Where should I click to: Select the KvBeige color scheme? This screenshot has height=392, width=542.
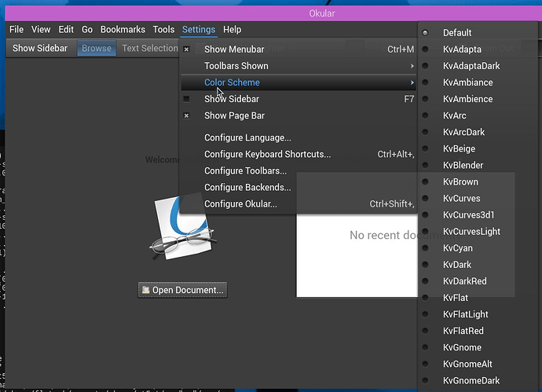pos(477,149)
